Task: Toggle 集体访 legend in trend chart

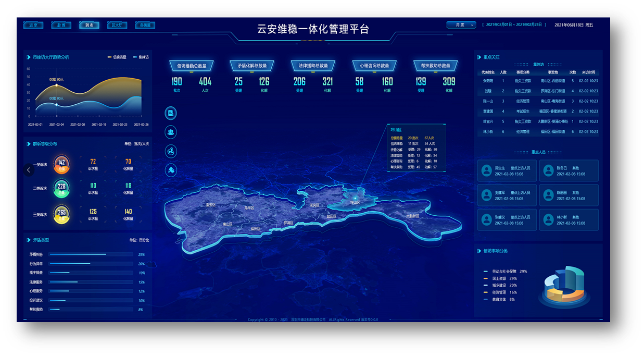Action: pyautogui.click(x=141, y=57)
